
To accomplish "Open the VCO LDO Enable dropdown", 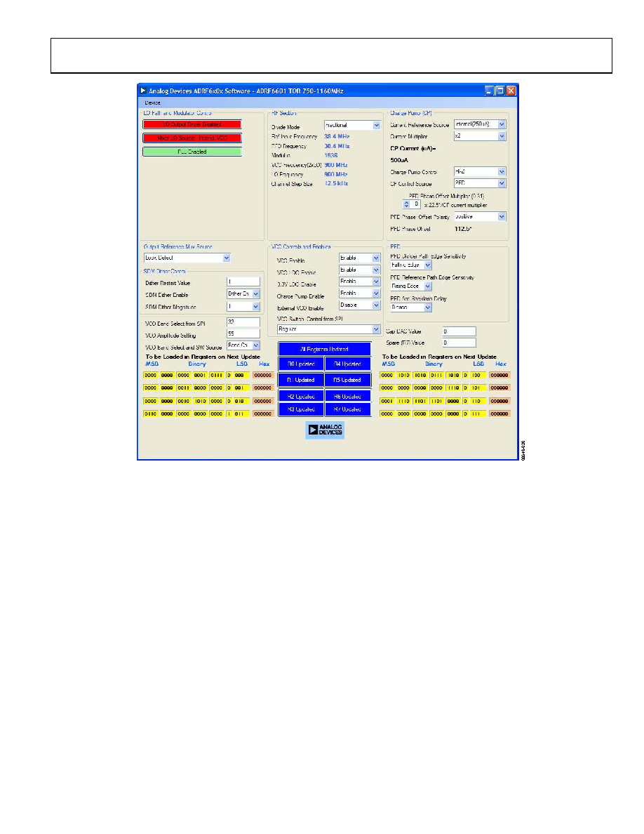I will coord(360,270).
